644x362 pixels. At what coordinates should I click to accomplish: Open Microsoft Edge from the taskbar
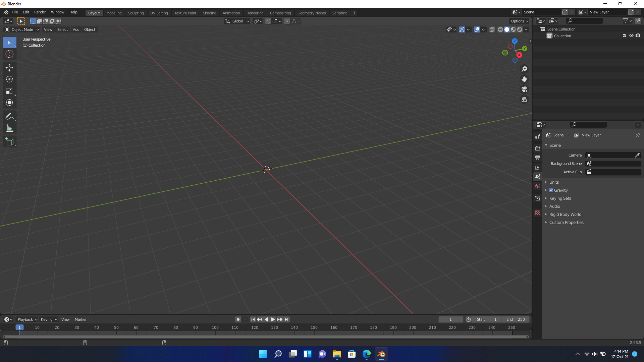click(367, 354)
